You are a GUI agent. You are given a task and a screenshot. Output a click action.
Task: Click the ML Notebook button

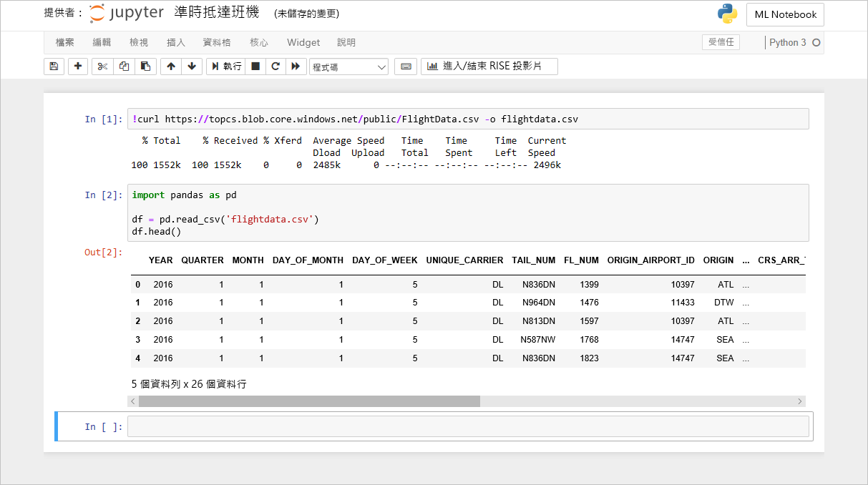pos(785,14)
